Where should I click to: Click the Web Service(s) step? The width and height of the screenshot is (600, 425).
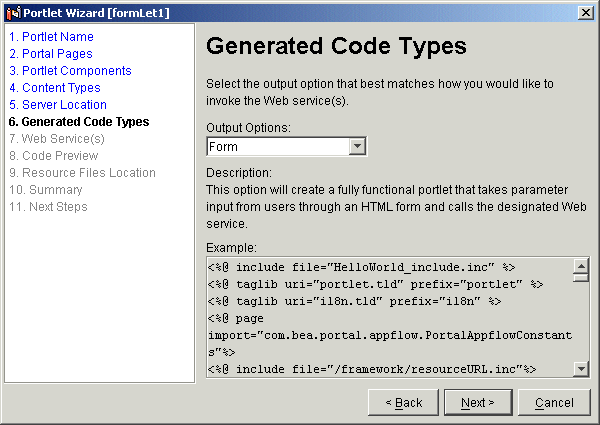pos(56,139)
